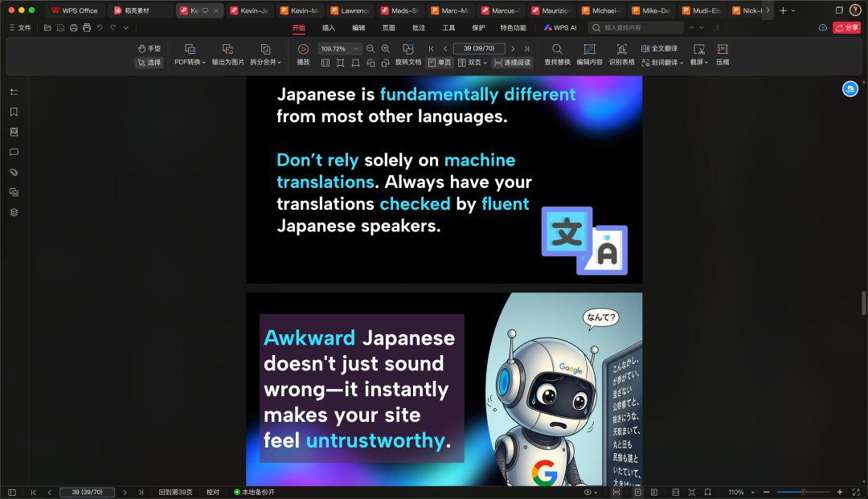This screenshot has height=499, width=868.
Task: Open the layers panel in left sidebar
Action: pyautogui.click(x=14, y=212)
